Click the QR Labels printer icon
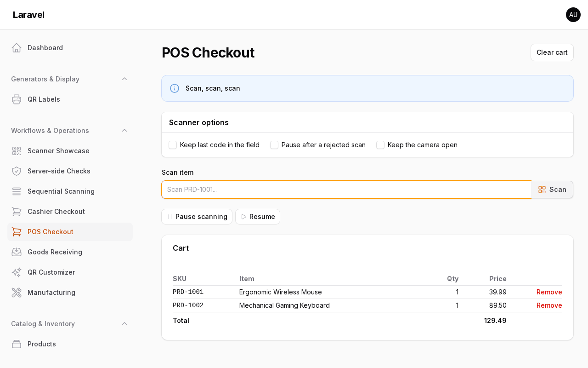588x368 pixels. tap(17, 99)
